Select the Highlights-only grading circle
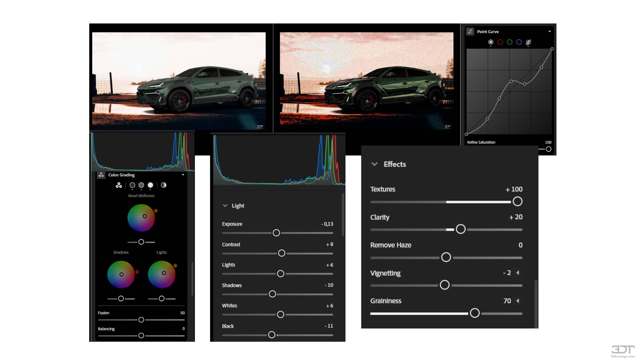This screenshot has height=362, width=644. (150, 185)
